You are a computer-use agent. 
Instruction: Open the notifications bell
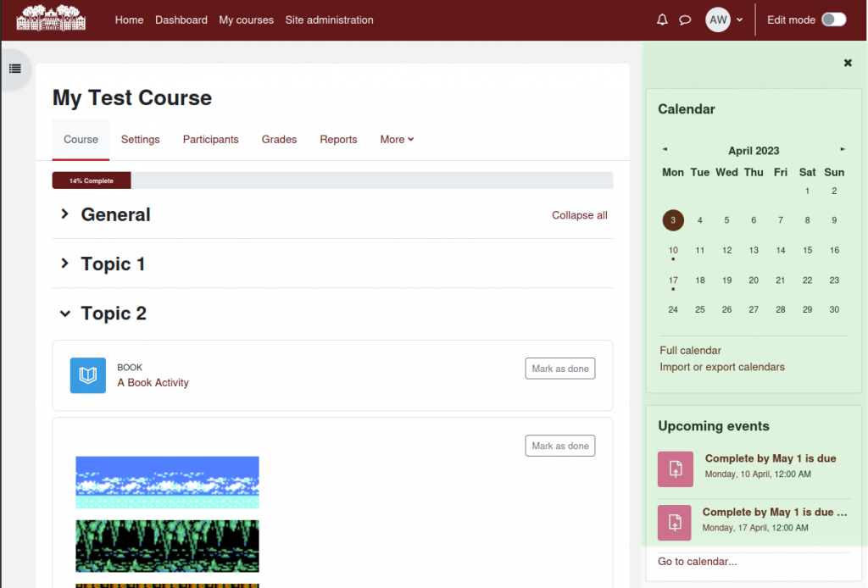pyautogui.click(x=662, y=20)
